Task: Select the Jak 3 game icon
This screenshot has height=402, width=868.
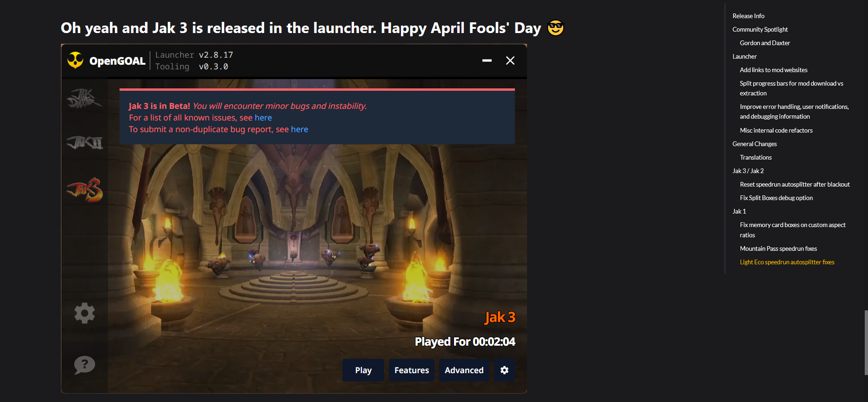Action: [85, 189]
